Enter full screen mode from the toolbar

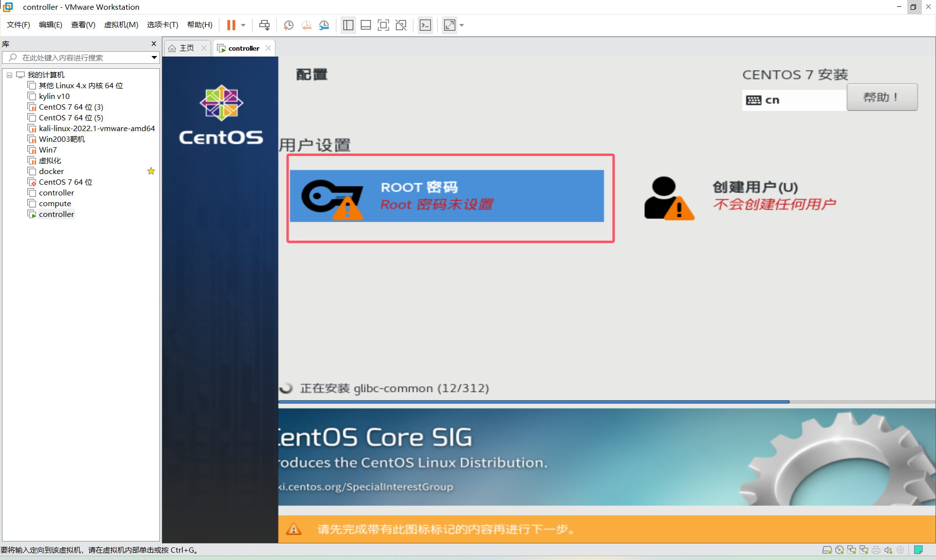[383, 25]
